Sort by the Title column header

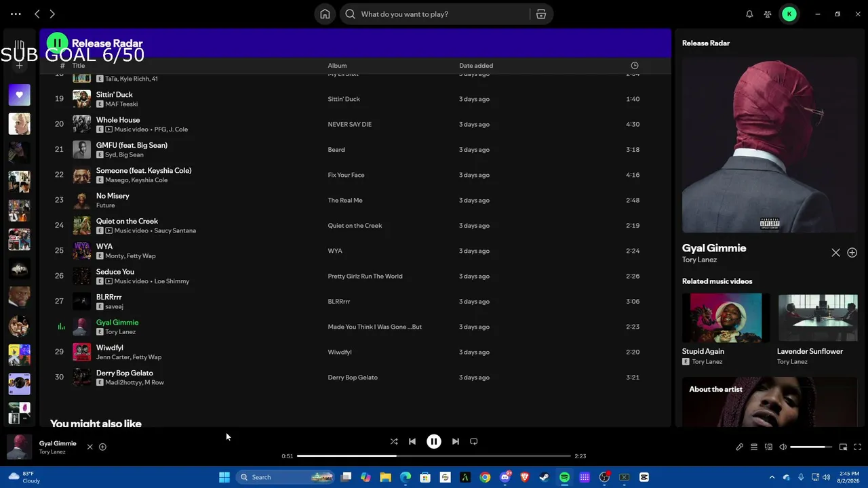79,66
